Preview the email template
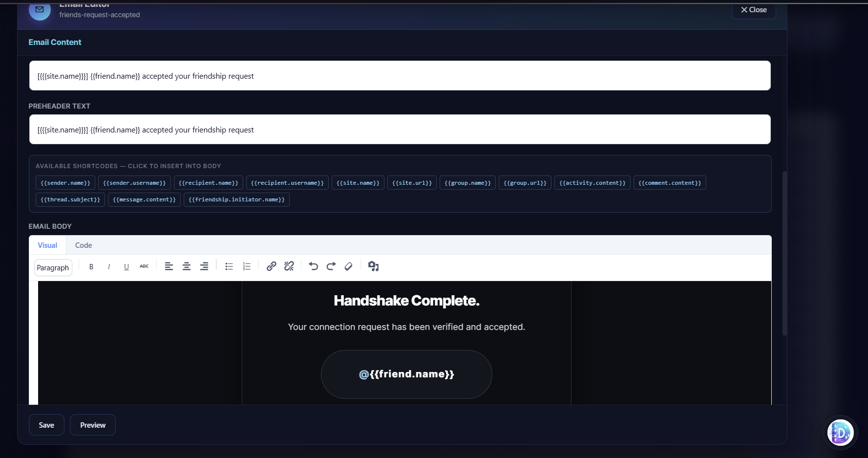The height and width of the screenshot is (458, 868). 93,425
